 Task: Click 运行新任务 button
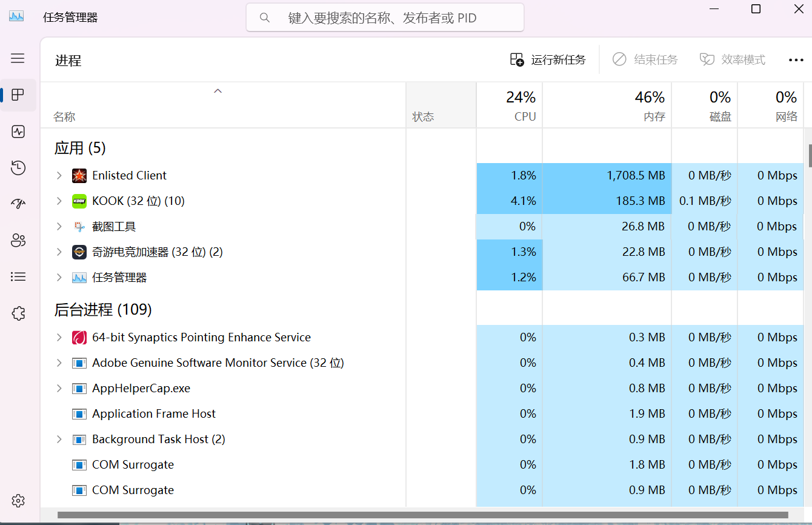tap(548, 60)
